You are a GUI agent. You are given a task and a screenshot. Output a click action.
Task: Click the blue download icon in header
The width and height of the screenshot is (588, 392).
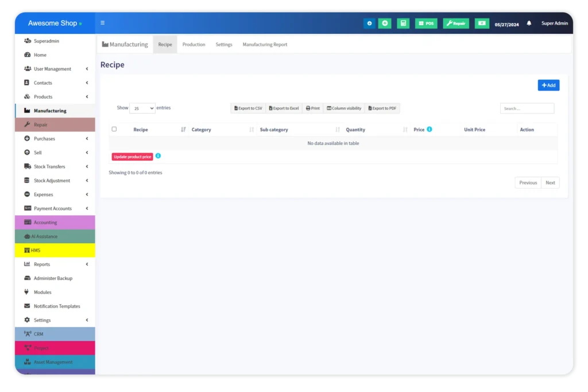coord(369,24)
